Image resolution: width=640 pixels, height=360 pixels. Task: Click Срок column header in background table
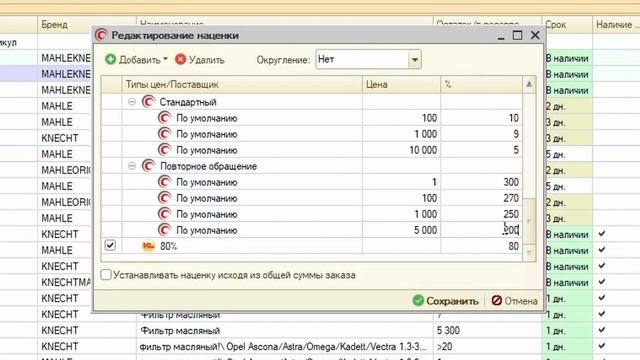(x=567, y=24)
